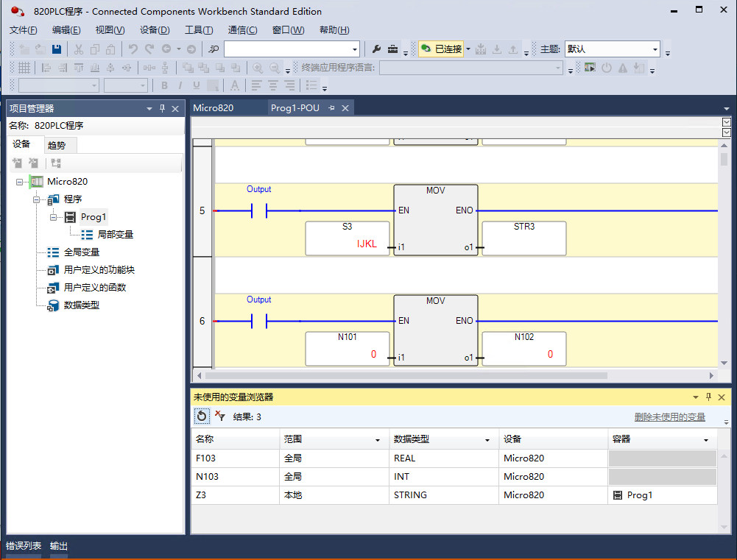
Task: Click the 已连接 connection button
Action: pos(441,49)
